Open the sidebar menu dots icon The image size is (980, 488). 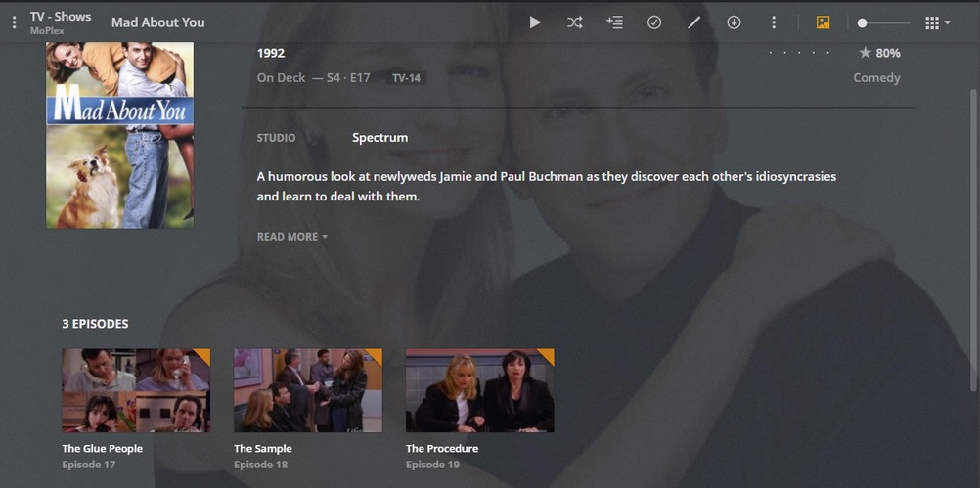14,22
